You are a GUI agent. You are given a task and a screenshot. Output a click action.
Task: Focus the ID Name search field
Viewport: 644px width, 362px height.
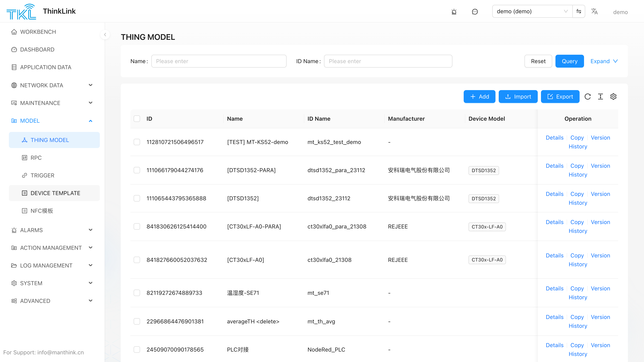point(388,61)
